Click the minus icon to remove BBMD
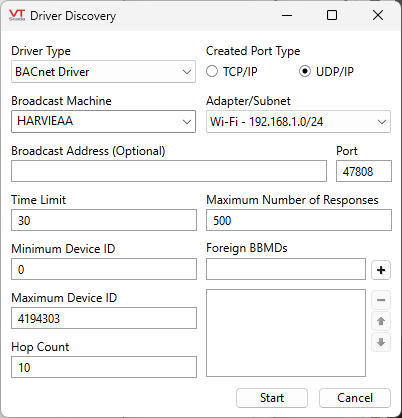Screen dimensions: 402x418 (381, 300)
